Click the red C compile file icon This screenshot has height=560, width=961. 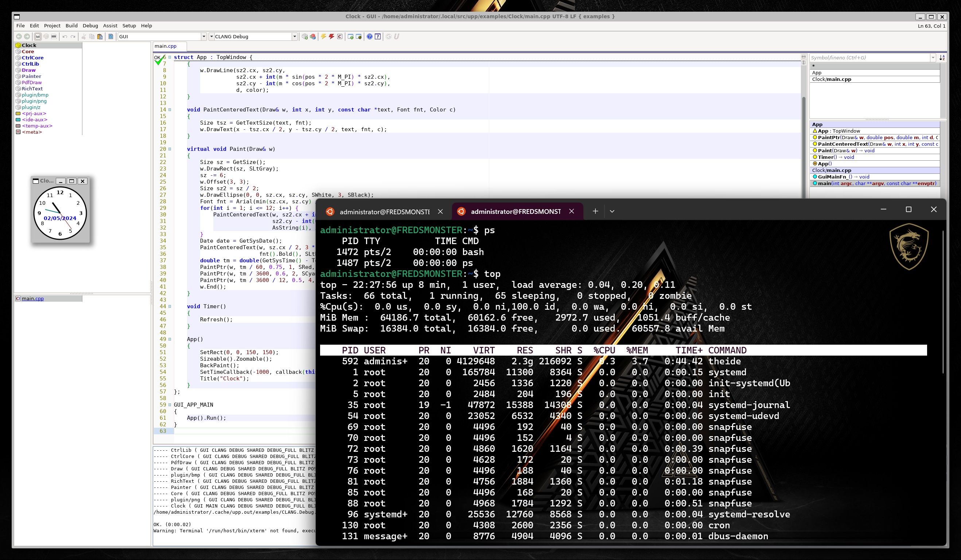pos(339,36)
